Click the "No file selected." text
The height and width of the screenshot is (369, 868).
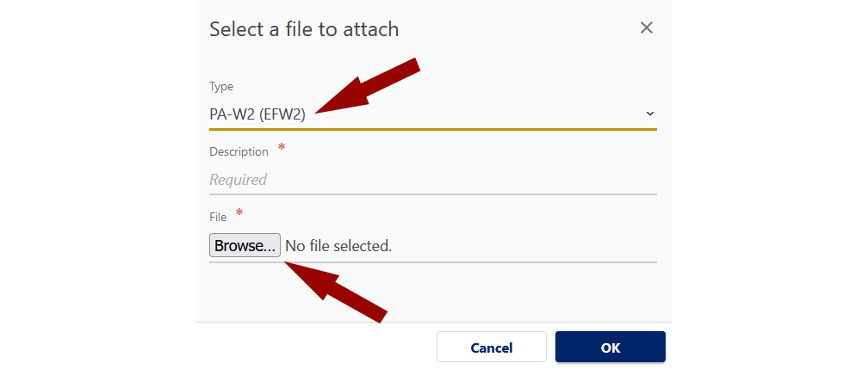click(338, 246)
